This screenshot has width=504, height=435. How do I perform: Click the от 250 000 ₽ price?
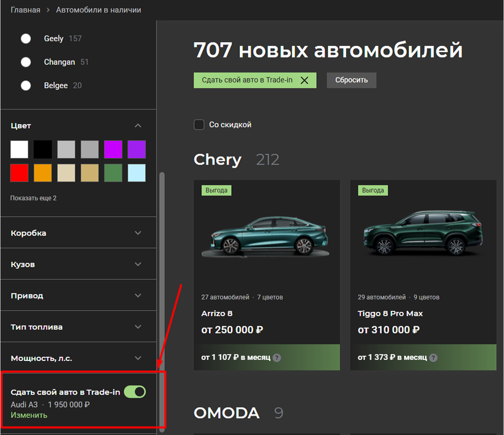coord(232,330)
